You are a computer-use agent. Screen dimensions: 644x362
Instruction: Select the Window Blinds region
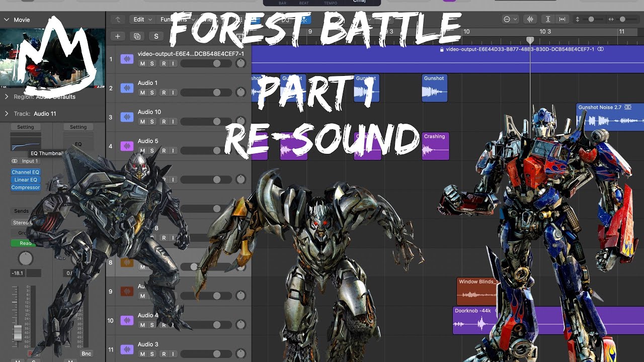click(476, 291)
